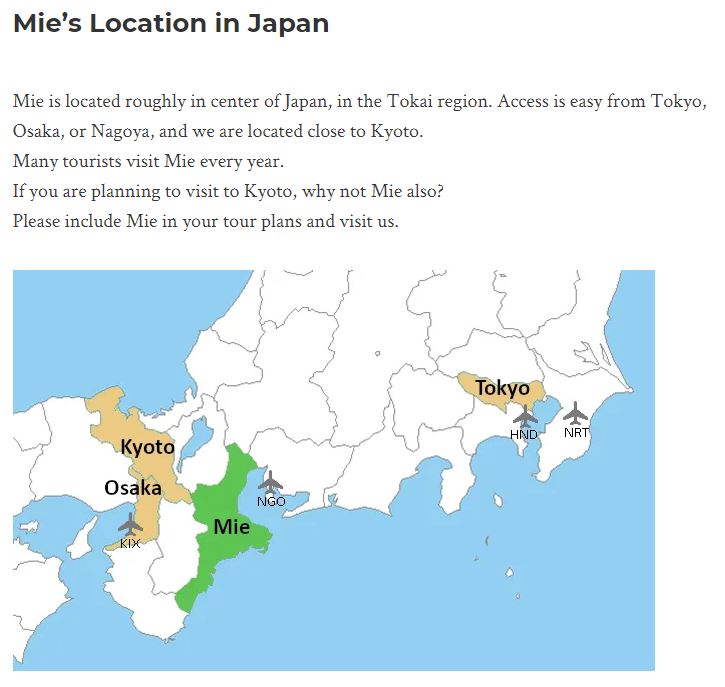
Task: Click the heading Mie's Location in Japan
Action: click(x=171, y=23)
